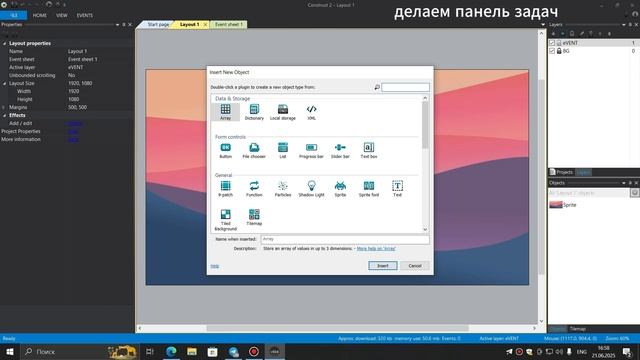The height and width of the screenshot is (360, 640).
Task: Click the layout horizontal scrollbar
Action: [x=337, y=328]
